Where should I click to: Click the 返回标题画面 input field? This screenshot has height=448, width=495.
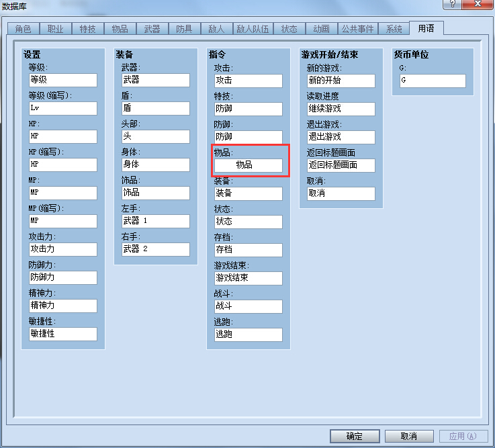click(x=341, y=165)
